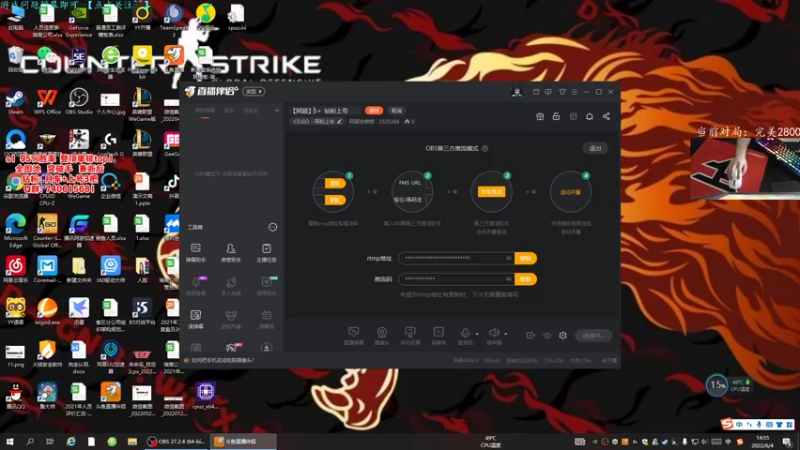Add a phone screen-cast source
Image resolution: width=800 pixels, height=450 pixels.
[410, 336]
